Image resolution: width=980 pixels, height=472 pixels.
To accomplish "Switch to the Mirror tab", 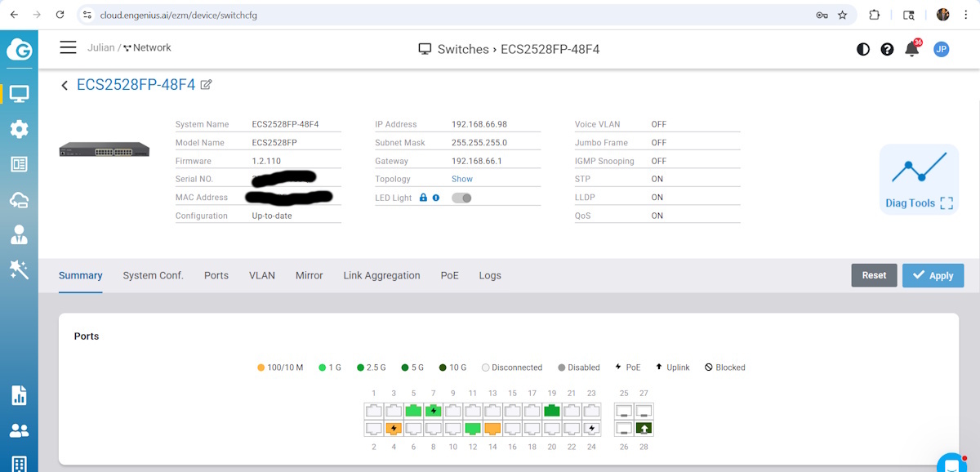I will tap(310, 276).
